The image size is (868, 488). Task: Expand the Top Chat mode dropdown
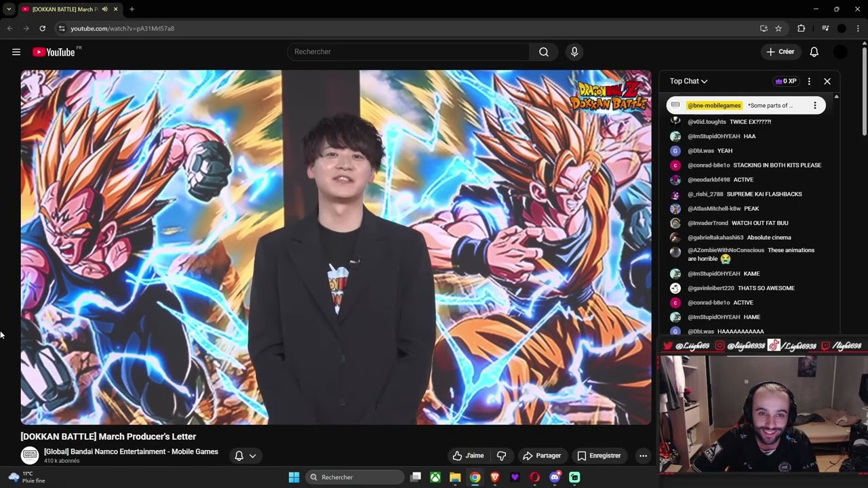689,81
